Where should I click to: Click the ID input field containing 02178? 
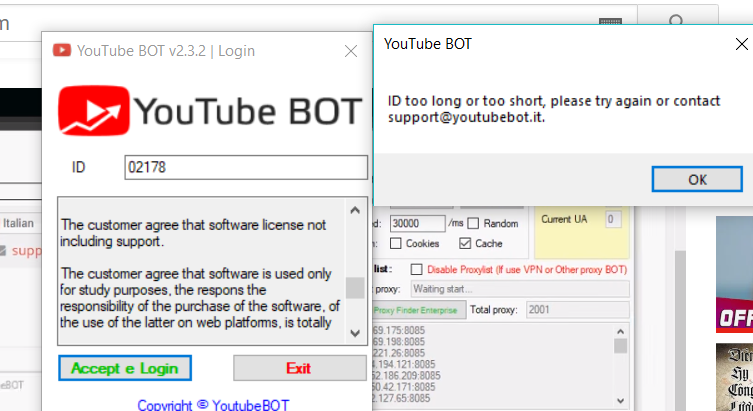(x=246, y=167)
